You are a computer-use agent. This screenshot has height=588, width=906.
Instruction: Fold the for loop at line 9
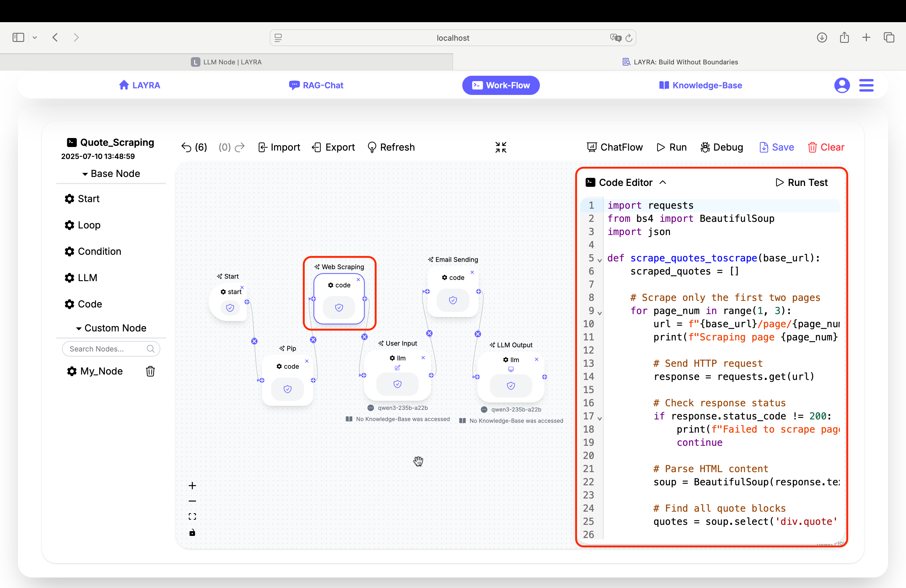click(x=600, y=313)
